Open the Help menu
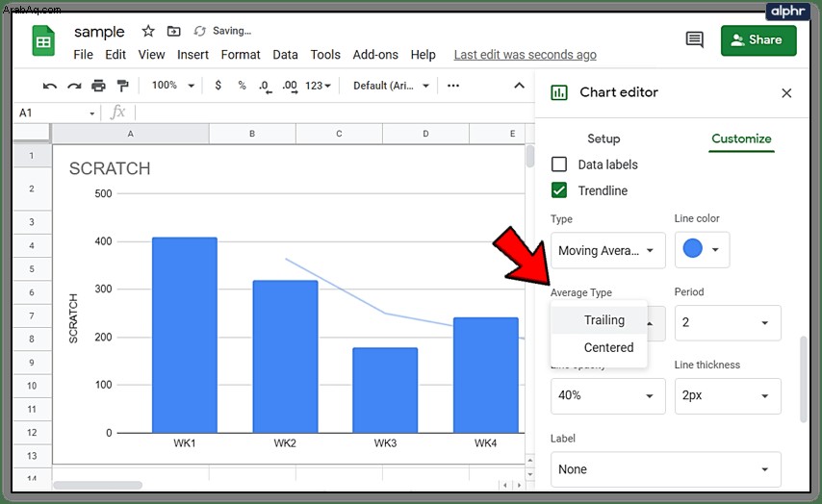This screenshot has width=822, height=504. coord(424,55)
